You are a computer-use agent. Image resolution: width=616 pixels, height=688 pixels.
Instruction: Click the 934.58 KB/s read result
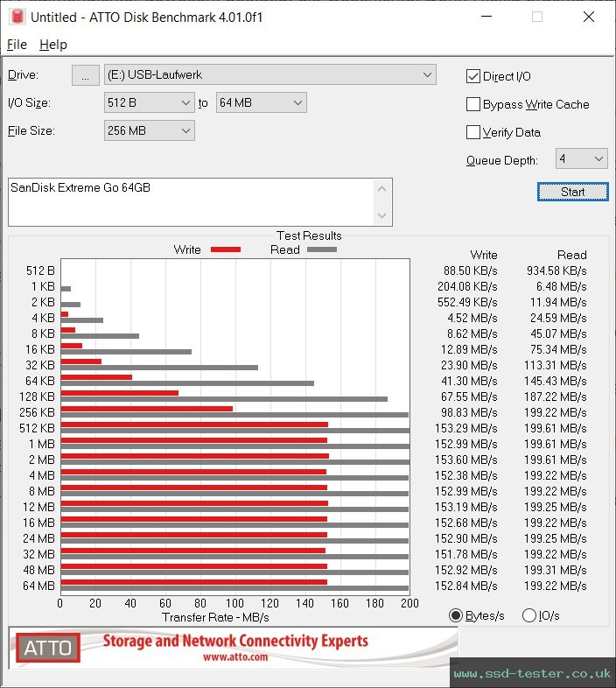click(556, 270)
